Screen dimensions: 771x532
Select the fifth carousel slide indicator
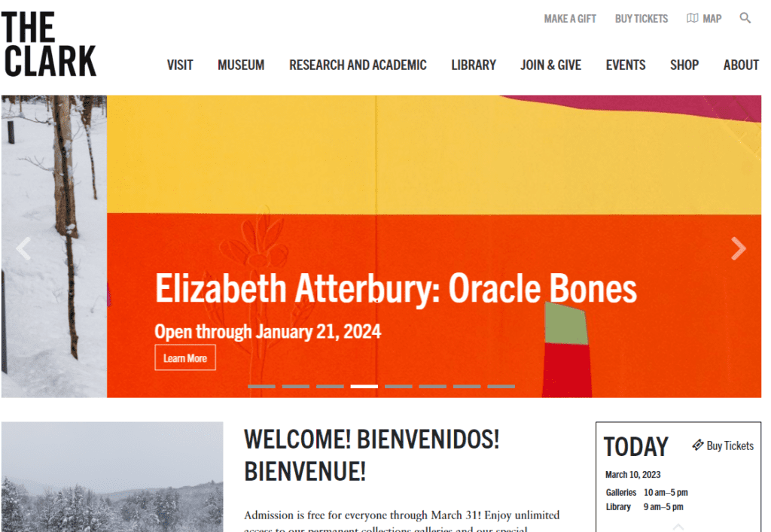pos(398,386)
